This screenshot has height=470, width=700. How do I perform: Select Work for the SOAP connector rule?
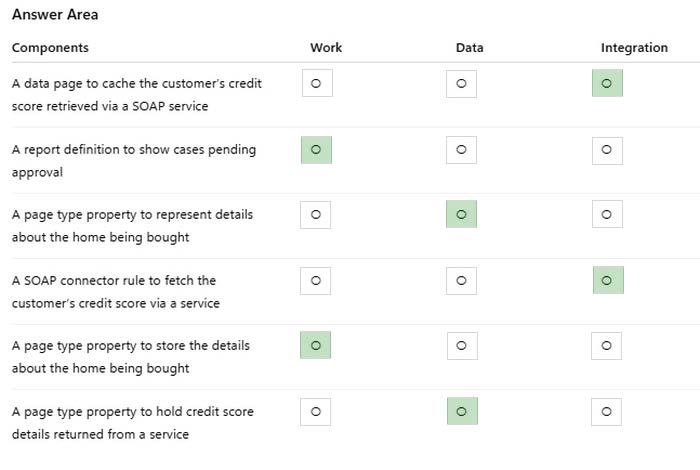316,281
